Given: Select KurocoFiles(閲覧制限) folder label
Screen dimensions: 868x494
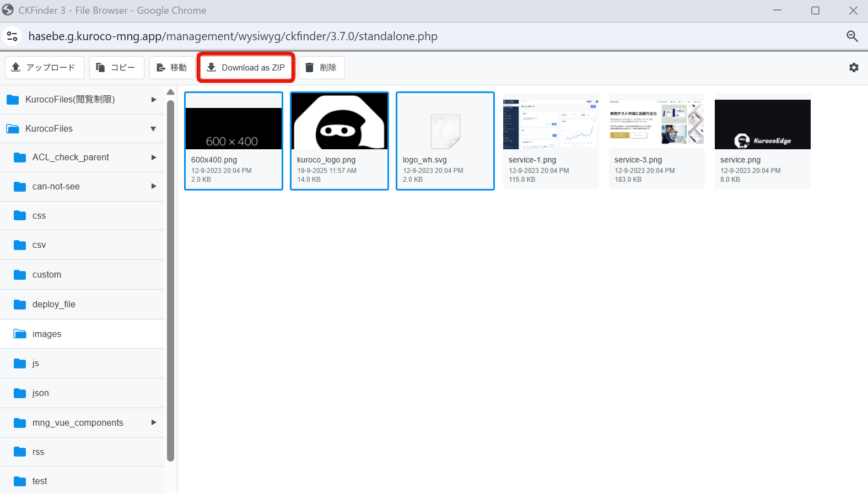Looking at the screenshot, I should click(x=70, y=100).
